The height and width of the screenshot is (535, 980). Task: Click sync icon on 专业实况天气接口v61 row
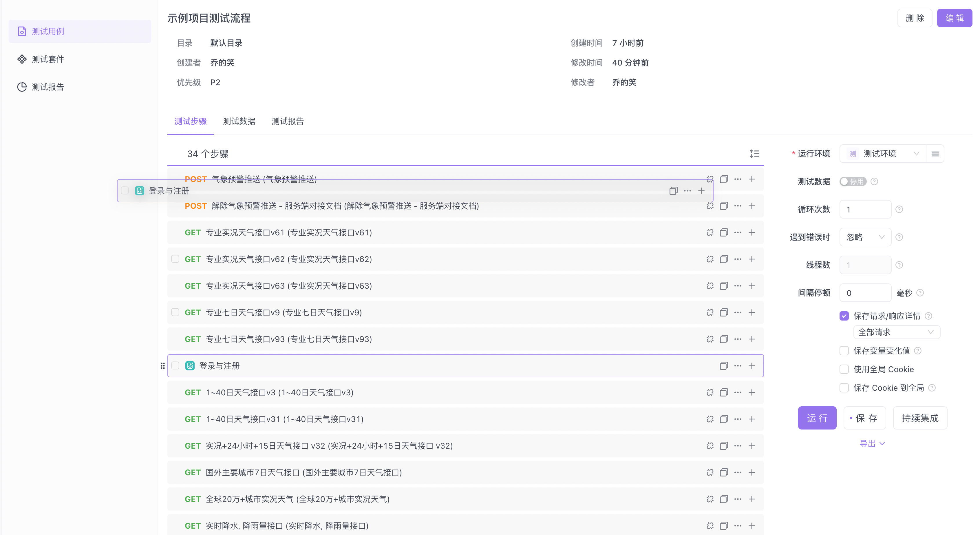pyautogui.click(x=710, y=233)
